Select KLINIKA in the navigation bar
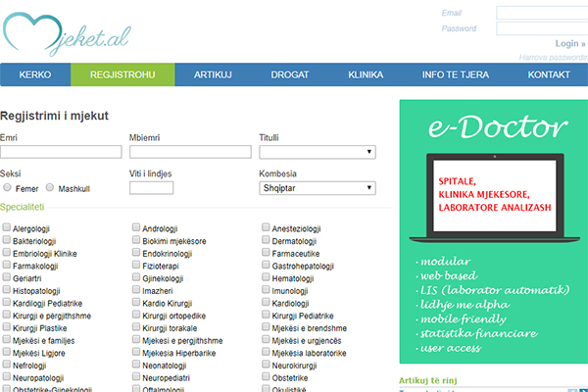Screen dimensions: 588x392 click(x=365, y=74)
